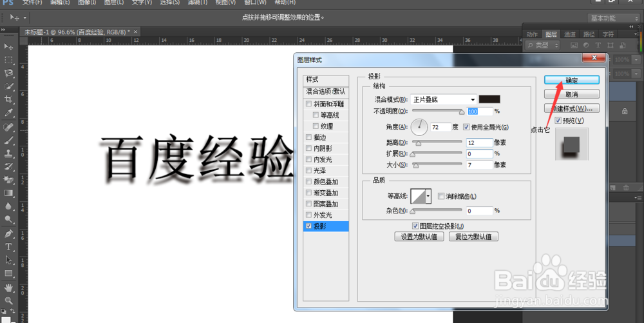The width and height of the screenshot is (644, 323).
Task: Open the 类型 layer filter dropdown
Action: 542,45
